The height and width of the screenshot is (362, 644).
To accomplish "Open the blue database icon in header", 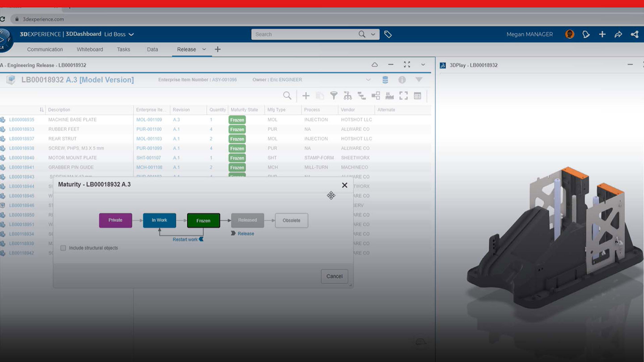I will tap(385, 80).
